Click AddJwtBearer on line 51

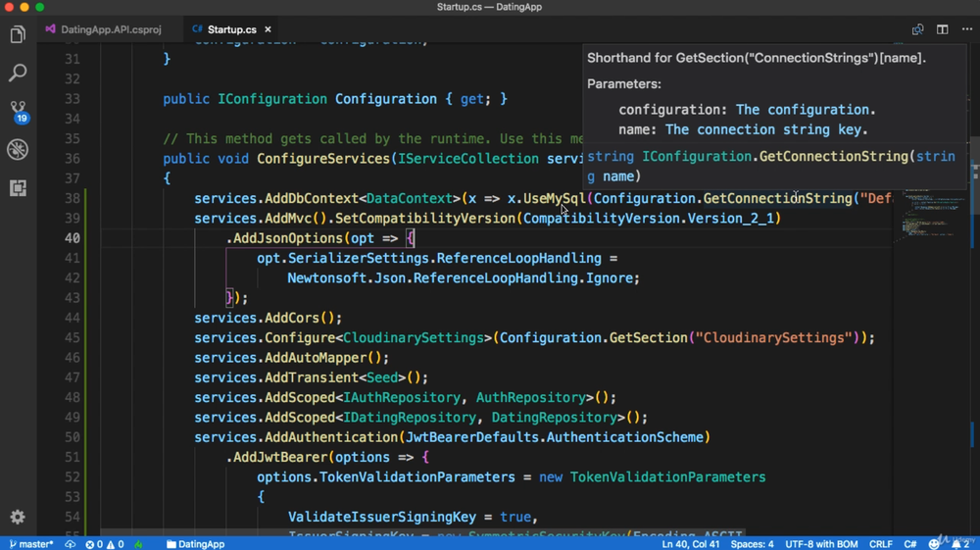click(280, 457)
